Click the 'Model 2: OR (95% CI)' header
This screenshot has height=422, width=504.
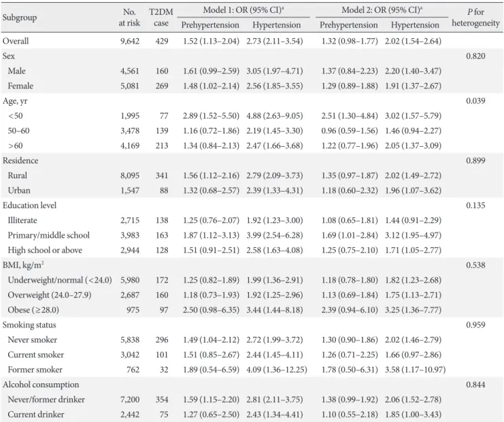click(382, 10)
